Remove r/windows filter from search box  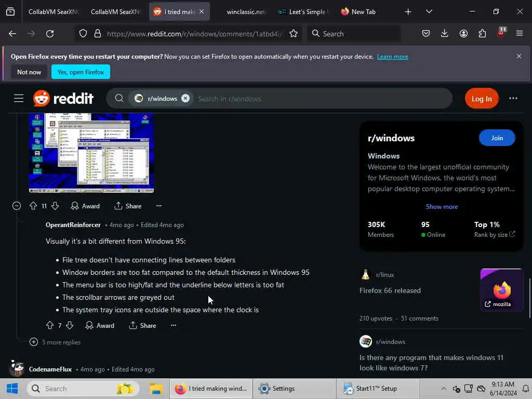coord(185,98)
